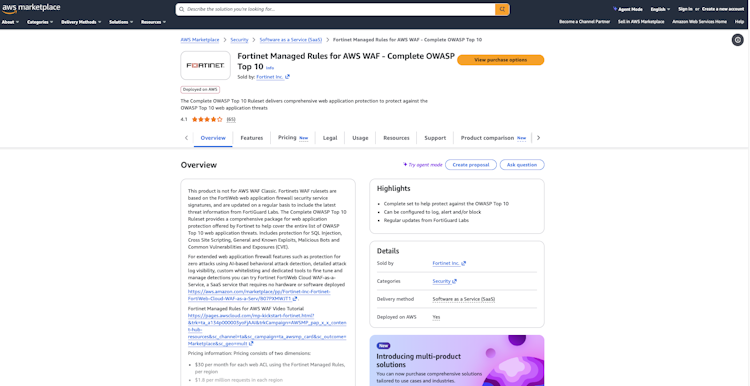Click the search input field
Image resolution: width=750 pixels, height=386 pixels.
click(336, 9)
